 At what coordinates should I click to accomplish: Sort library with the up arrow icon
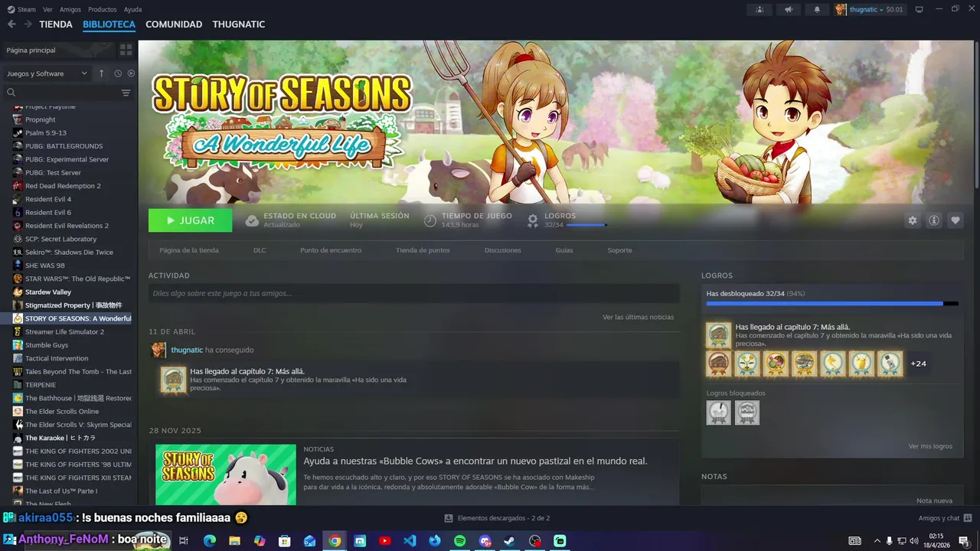101,73
